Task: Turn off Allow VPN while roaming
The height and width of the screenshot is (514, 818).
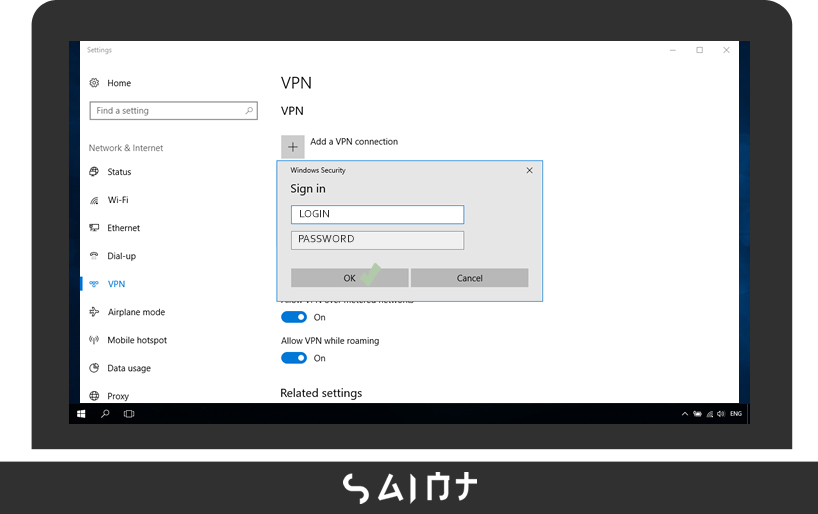Action: (x=293, y=358)
